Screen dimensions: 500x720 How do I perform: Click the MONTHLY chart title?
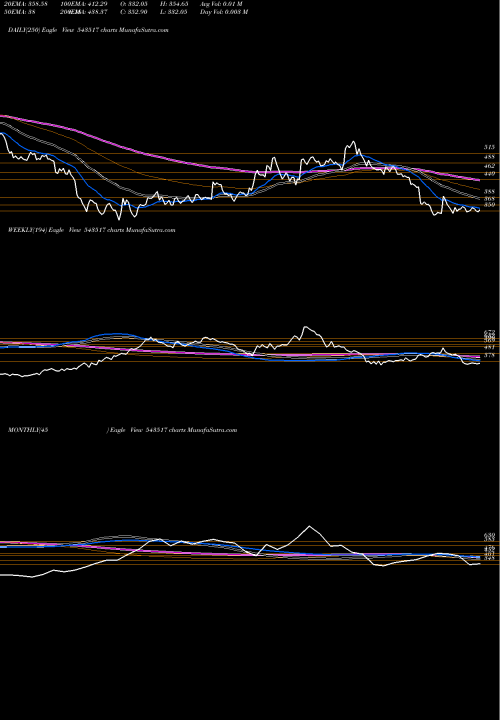point(122,430)
